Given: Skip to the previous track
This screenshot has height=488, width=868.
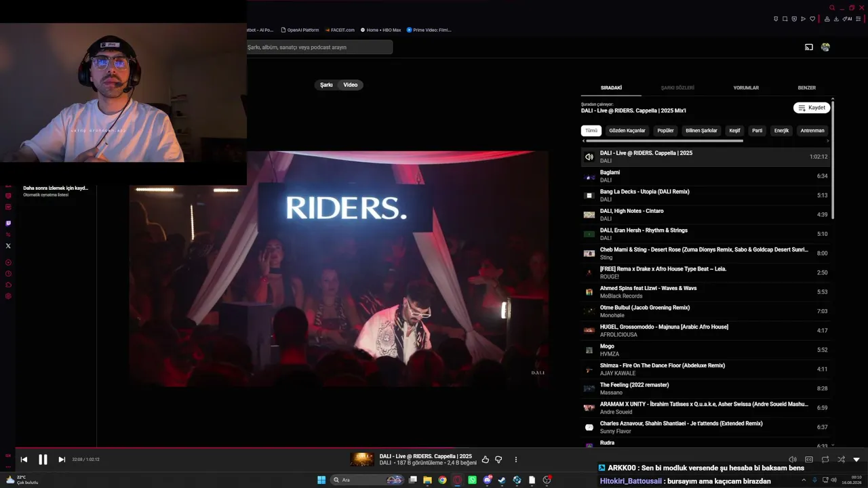Looking at the screenshot, I should [x=24, y=460].
